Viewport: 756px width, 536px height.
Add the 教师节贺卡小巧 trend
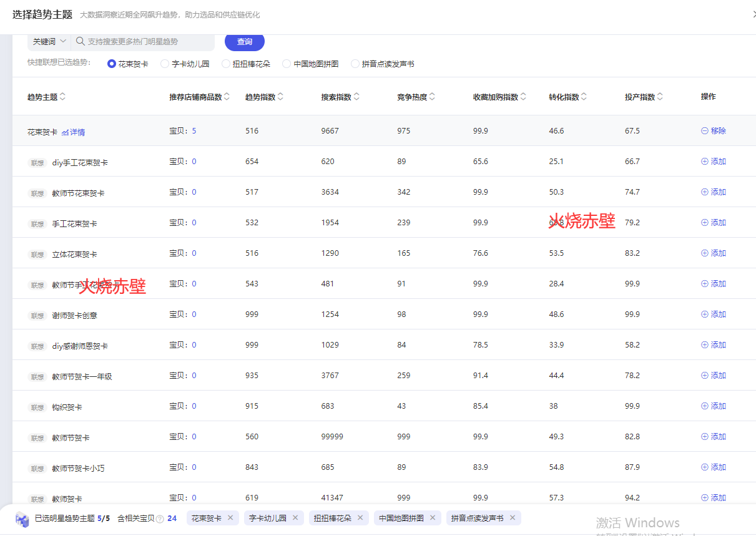tap(714, 467)
